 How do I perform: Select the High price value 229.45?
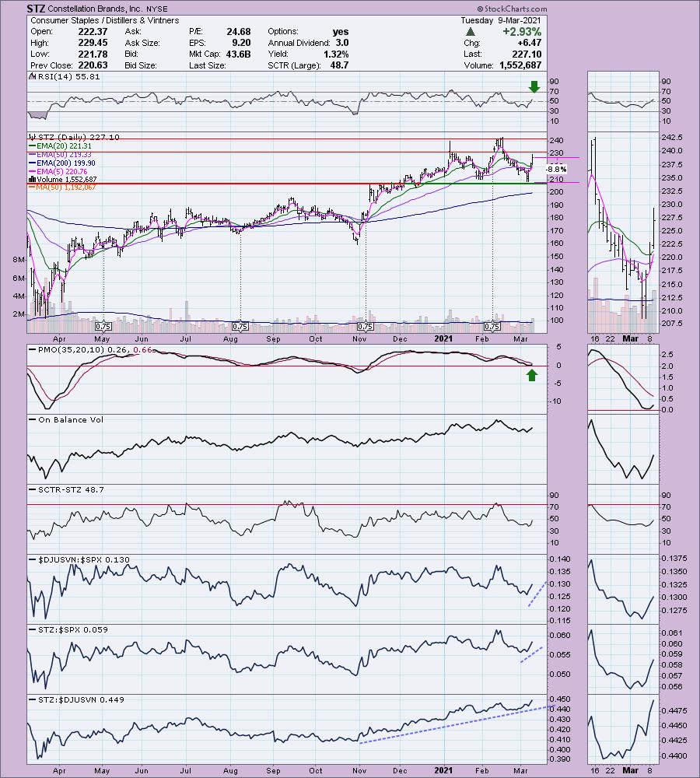coord(93,43)
